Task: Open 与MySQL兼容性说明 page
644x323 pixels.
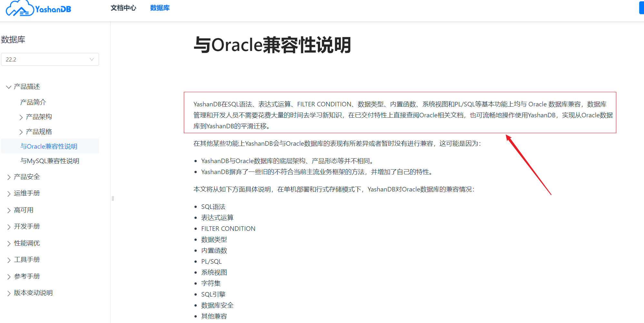Action: pos(50,161)
